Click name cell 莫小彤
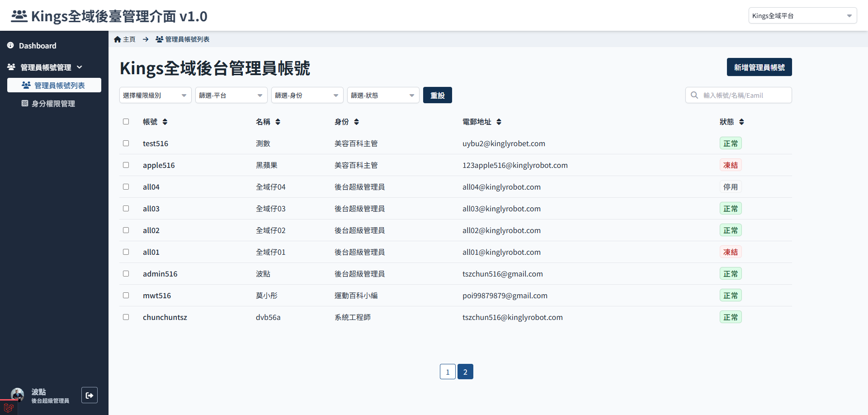Viewport: 868px width, 415px height. pyautogui.click(x=267, y=296)
